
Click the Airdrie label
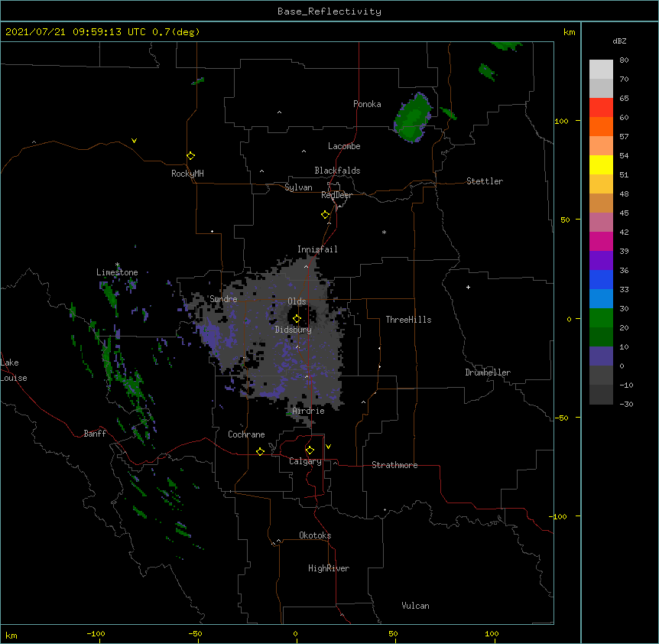coord(308,411)
